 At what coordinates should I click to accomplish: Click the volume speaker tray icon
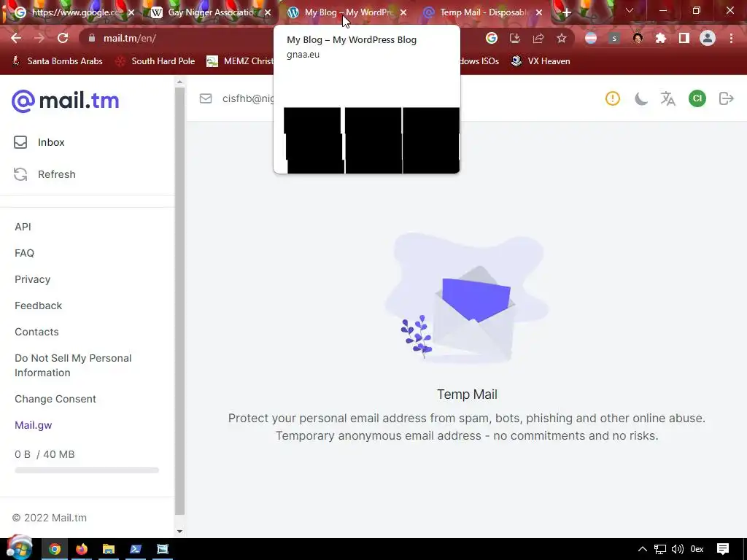point(677,549)
